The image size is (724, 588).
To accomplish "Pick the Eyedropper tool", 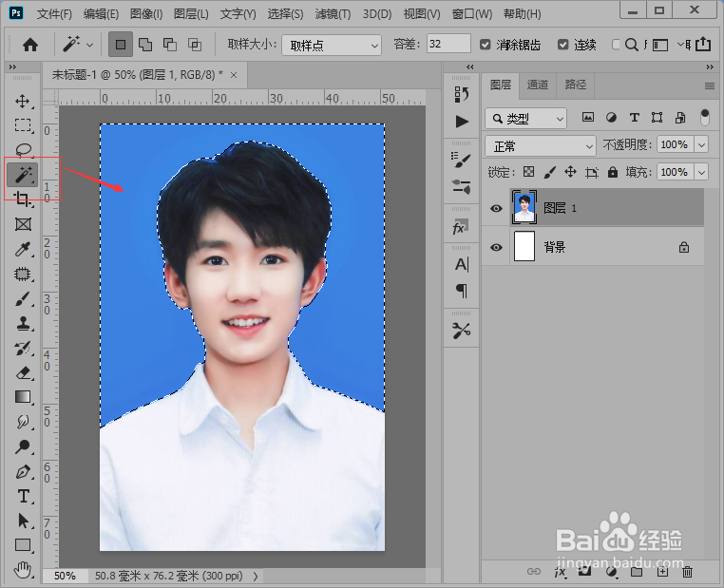I will [23, 249].
